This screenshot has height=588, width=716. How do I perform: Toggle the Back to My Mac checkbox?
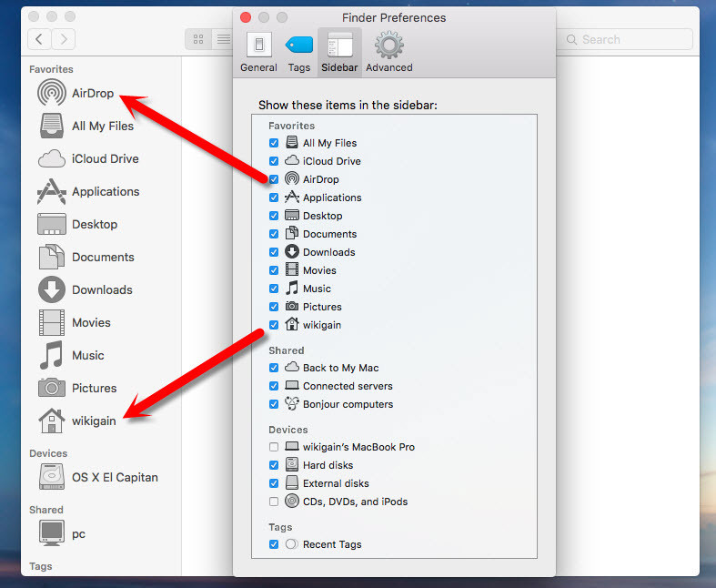274,368
